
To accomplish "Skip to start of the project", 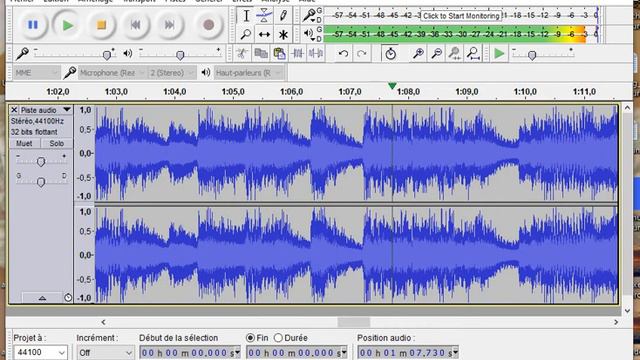I will [x=136, y=25].
